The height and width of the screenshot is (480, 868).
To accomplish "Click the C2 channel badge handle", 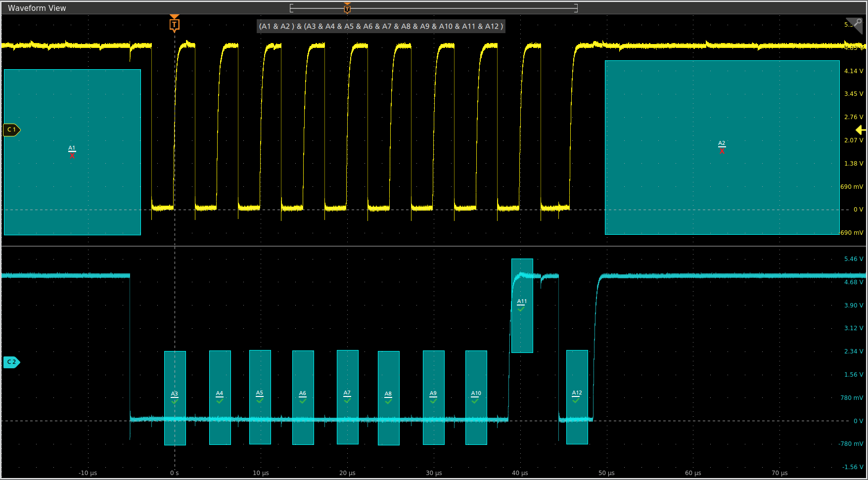I will (11, 362).
